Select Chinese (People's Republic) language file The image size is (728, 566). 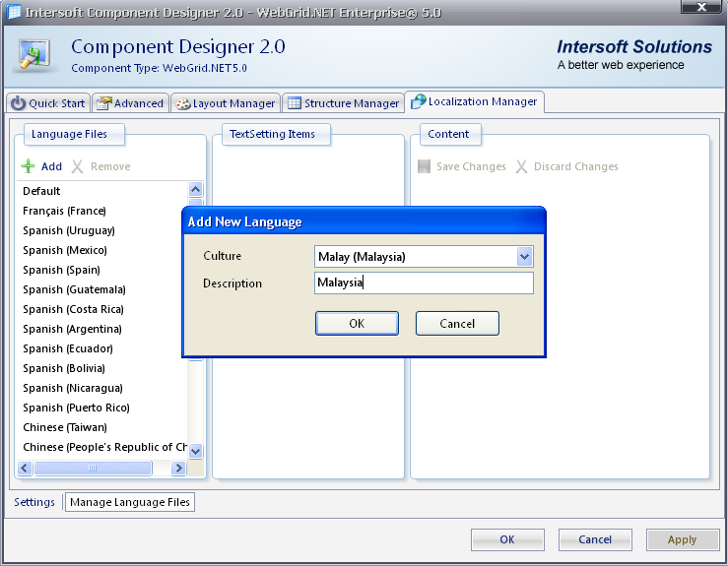(104, 447)
